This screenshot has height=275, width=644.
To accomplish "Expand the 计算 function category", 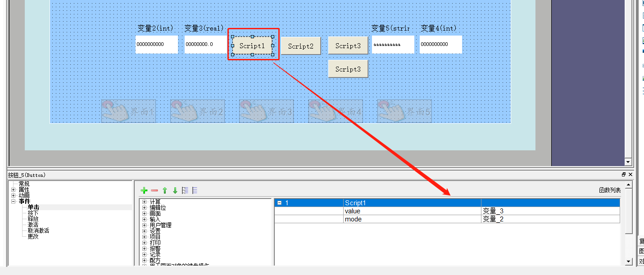I will [x=144, y=202].
